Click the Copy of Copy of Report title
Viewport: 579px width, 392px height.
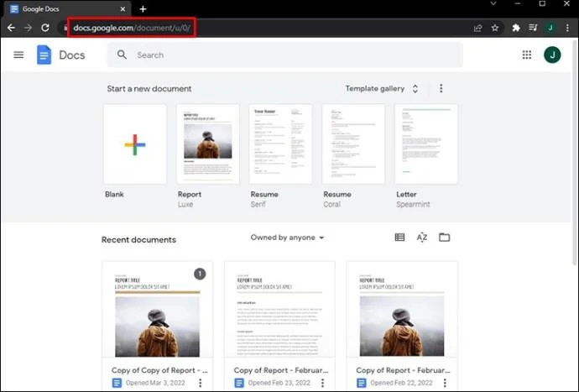159,370
